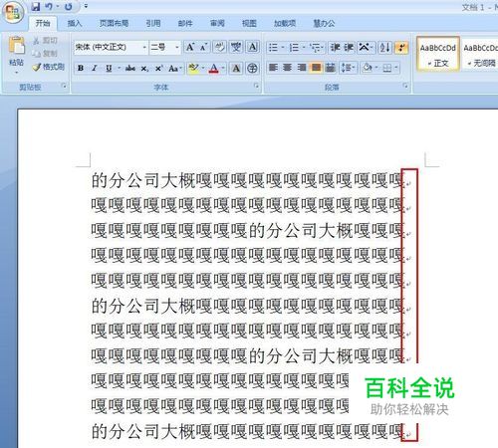This screenshot has width=498, height=448.
Task: Click the Office orb button
Action: point(13,13)
